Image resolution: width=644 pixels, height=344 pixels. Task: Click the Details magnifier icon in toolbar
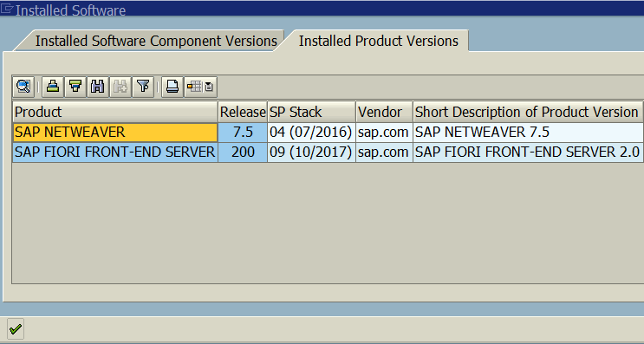(23, 87)
